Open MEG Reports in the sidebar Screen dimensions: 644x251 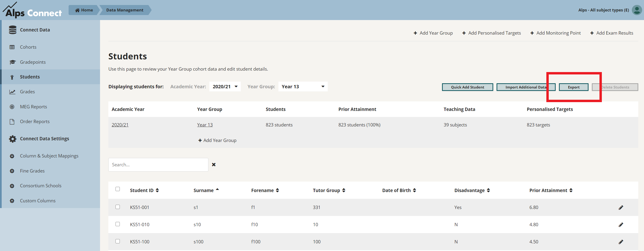click(x=34, y=107)
